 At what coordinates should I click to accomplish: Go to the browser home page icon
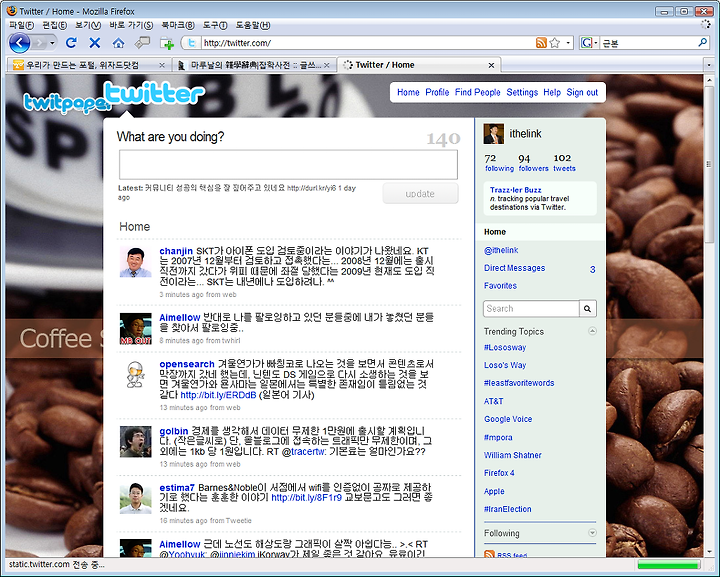pos(118,43)
